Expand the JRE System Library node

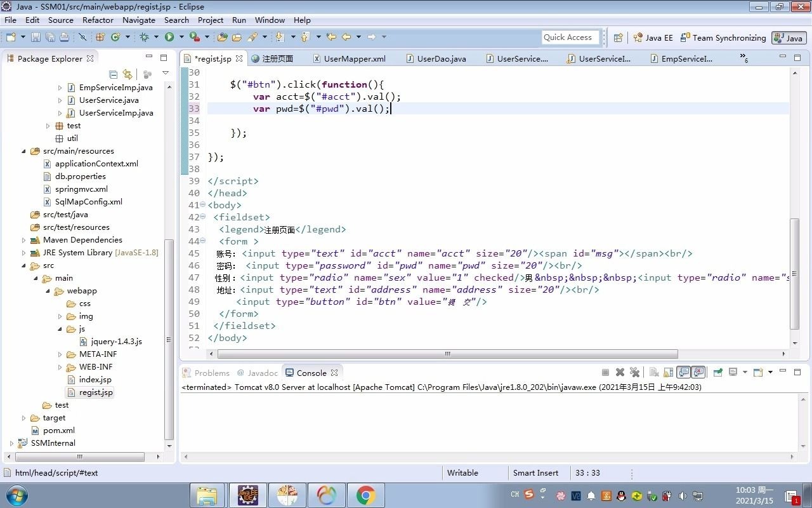[24, 253]
